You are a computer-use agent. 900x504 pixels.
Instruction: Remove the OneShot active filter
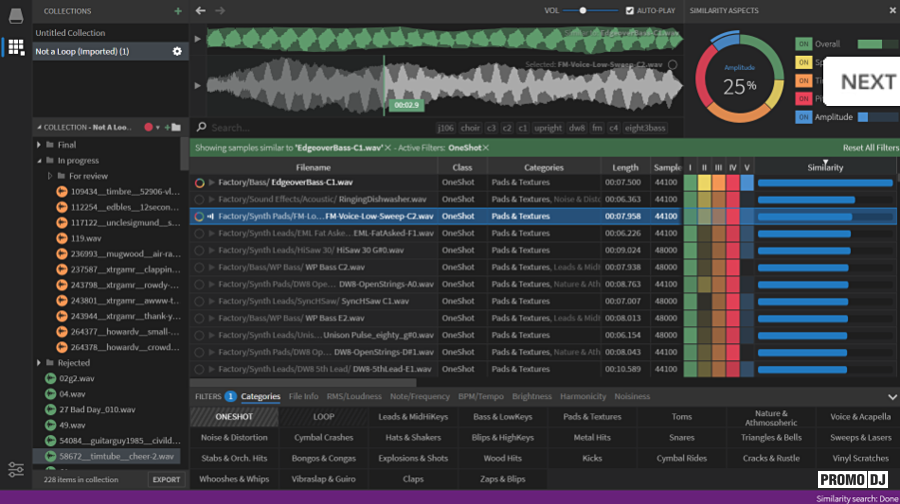pyautogui.click(x=487, y=148)
